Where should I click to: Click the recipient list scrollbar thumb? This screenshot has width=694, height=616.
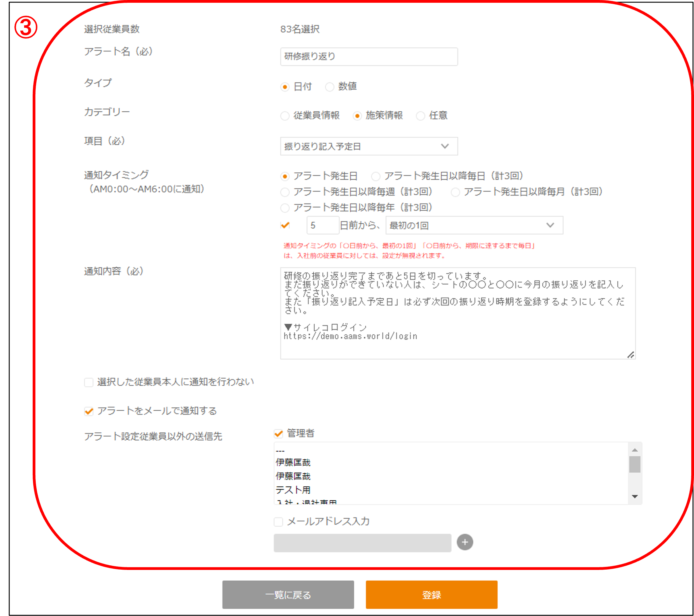click(634, 464)
